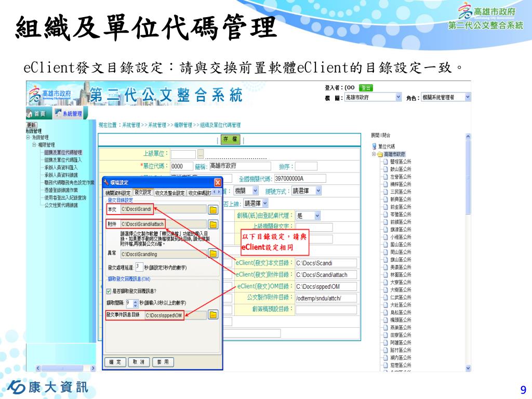Click eClient(發文)本文目錄 input field
Image resolution: width=532 pixels, height=399 pixels.
click(x=326, y=263)
